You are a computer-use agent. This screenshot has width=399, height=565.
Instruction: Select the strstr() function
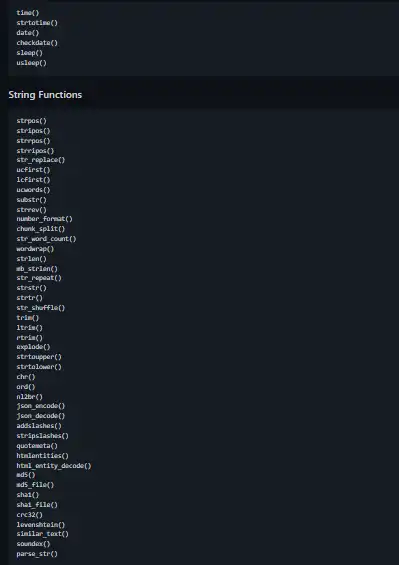coord(31,288)
